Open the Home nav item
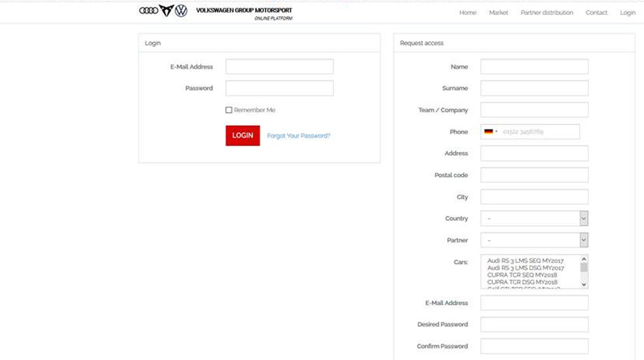This screenshot has width=644, height=360. (x=468, y=13)
